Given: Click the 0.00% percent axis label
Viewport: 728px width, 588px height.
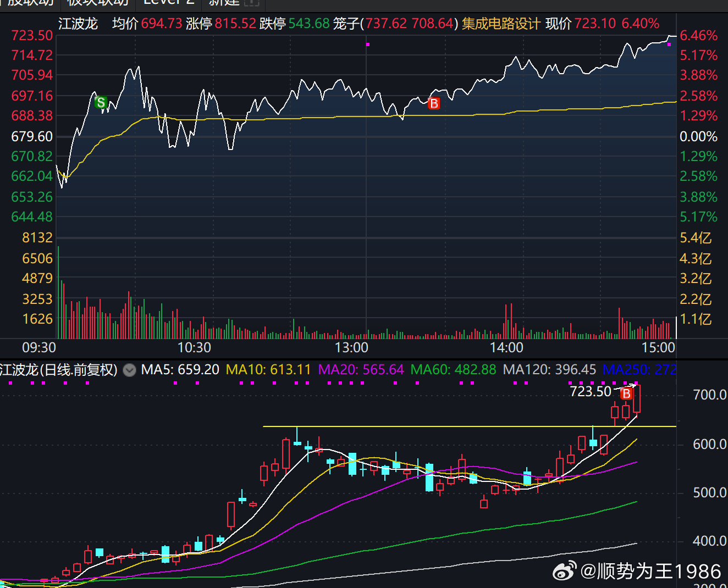Looking at the screenshot, I should point(699,137).
